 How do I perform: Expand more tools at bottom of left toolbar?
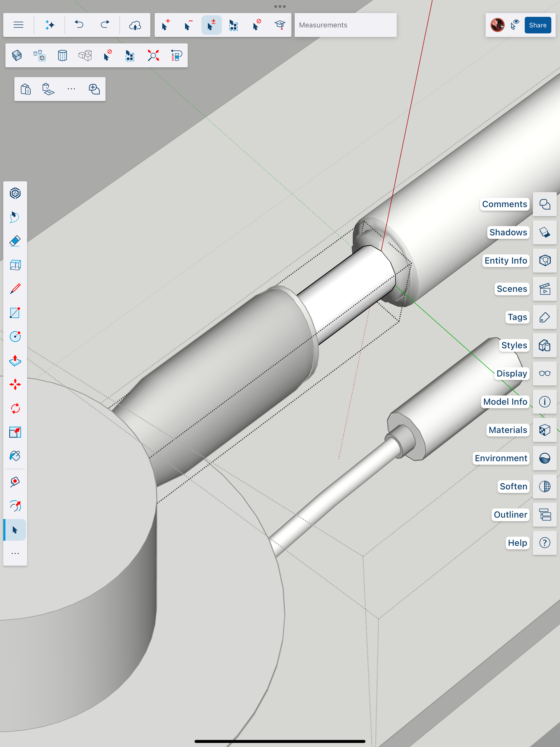[x=15, y=554]
